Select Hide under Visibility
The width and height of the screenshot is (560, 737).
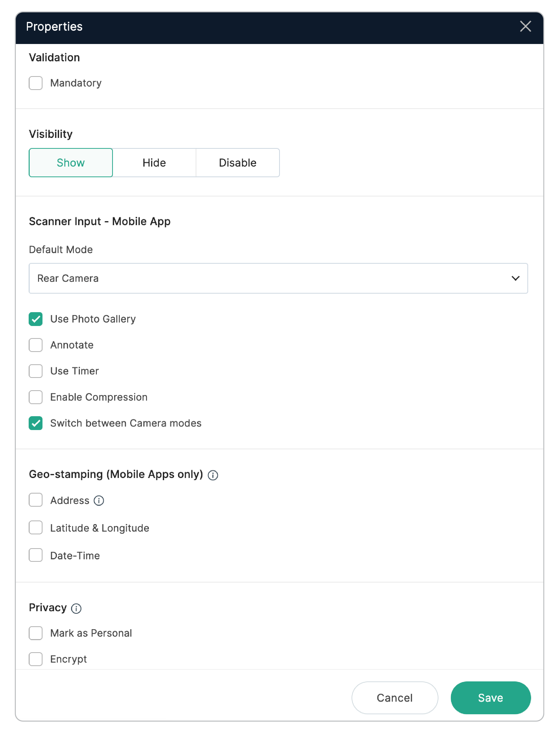[154, 163]
